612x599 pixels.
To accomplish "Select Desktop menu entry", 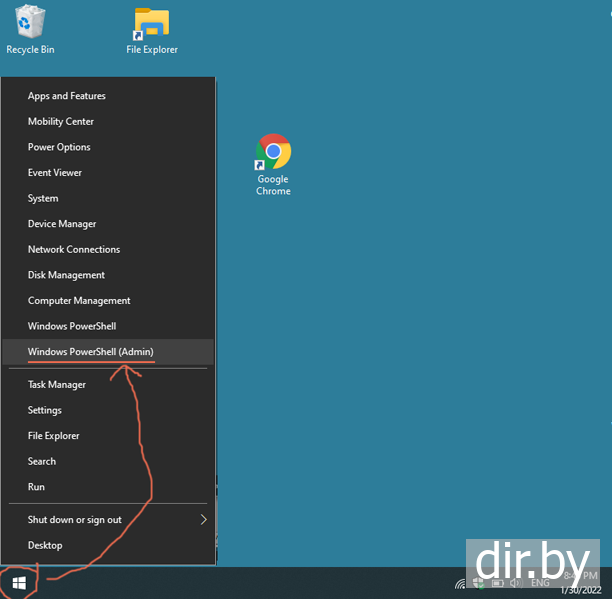I will tap(108, 545).
